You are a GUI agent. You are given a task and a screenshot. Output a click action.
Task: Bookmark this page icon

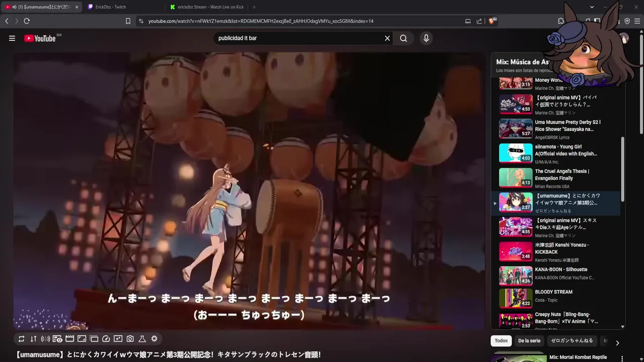click(128, 21)
